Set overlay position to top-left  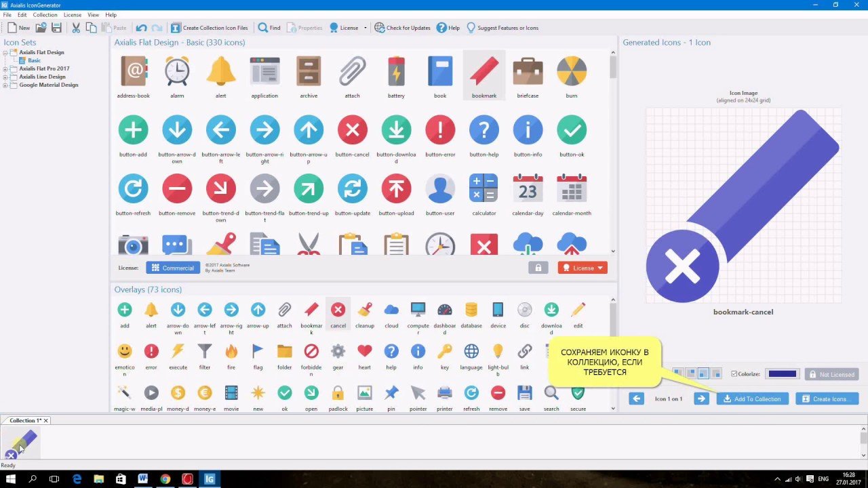click(x=677, y=373)
